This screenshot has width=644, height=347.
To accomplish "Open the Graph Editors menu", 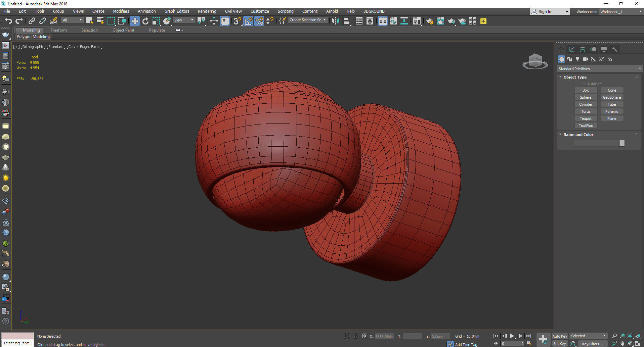I will 177,11.
